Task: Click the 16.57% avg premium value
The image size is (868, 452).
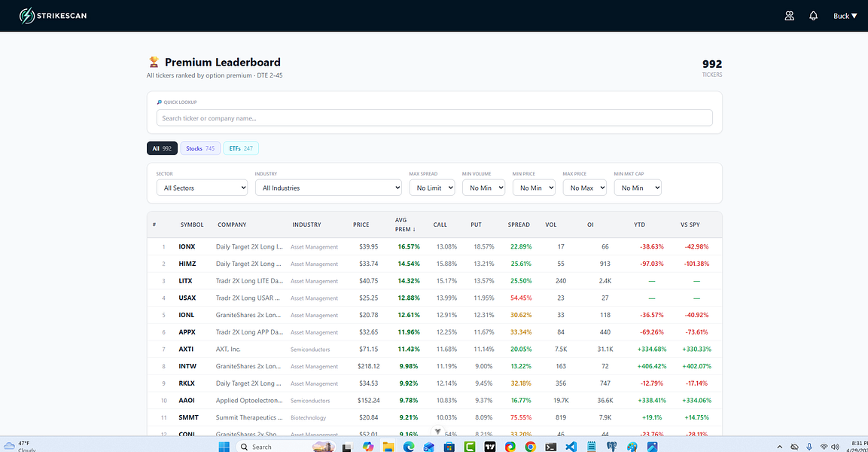Action: tap(409, 246)
